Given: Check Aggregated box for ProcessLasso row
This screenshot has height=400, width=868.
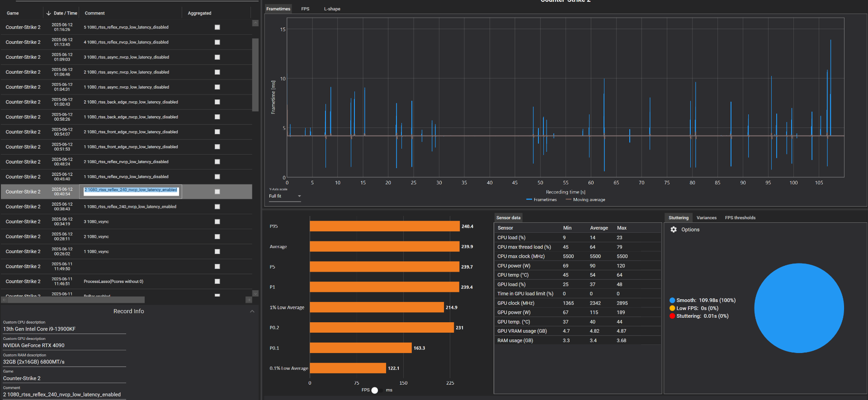Looking at the screenshot, I should tap(217, 281).
